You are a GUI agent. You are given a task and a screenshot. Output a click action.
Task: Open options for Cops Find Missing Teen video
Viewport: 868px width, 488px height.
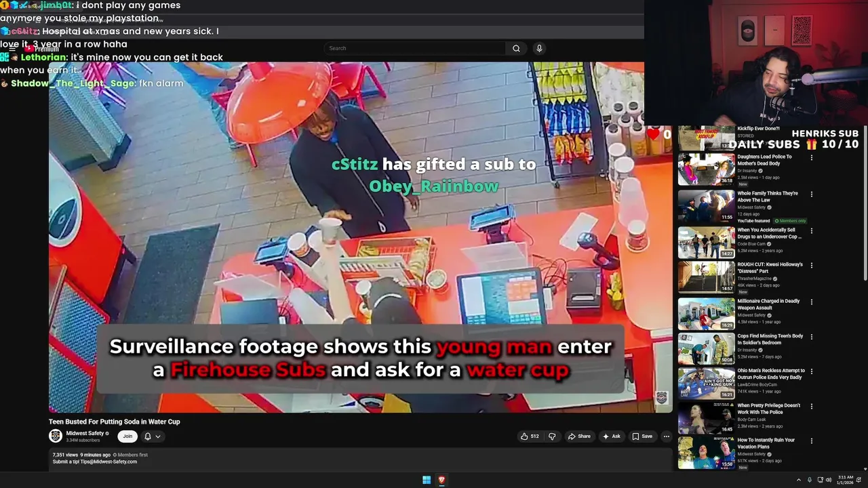(811, 337)
